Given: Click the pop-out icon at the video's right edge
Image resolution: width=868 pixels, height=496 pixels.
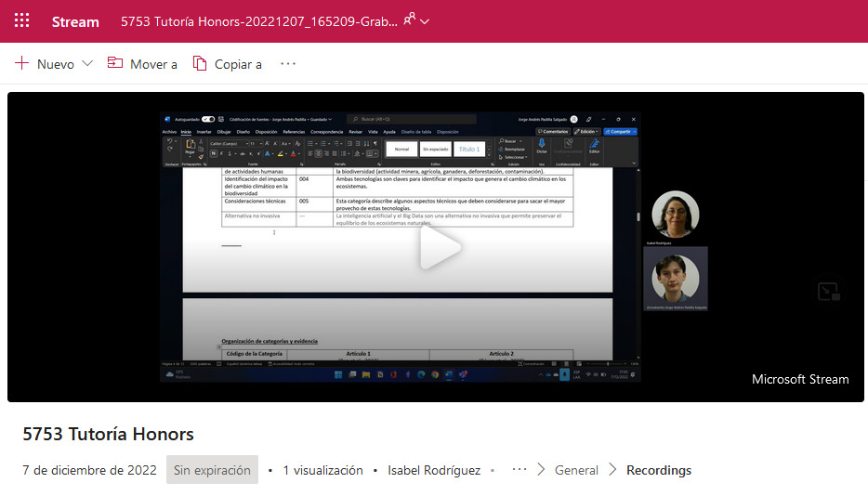Looking at the screenshot, I should [x=828, y=292].
